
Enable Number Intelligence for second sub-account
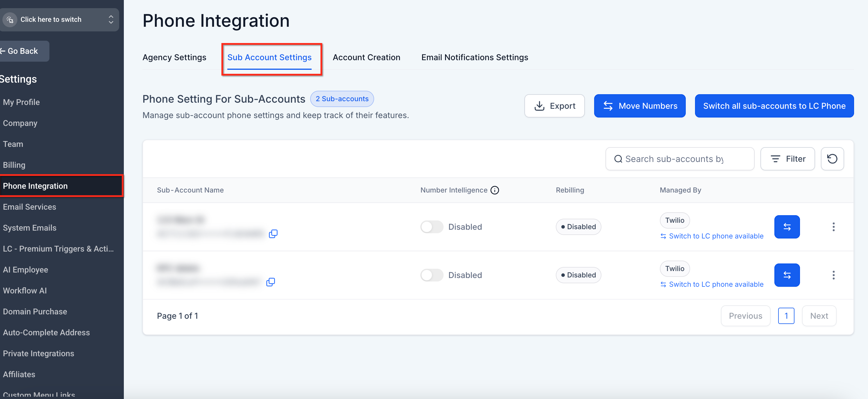pos(431,275)
